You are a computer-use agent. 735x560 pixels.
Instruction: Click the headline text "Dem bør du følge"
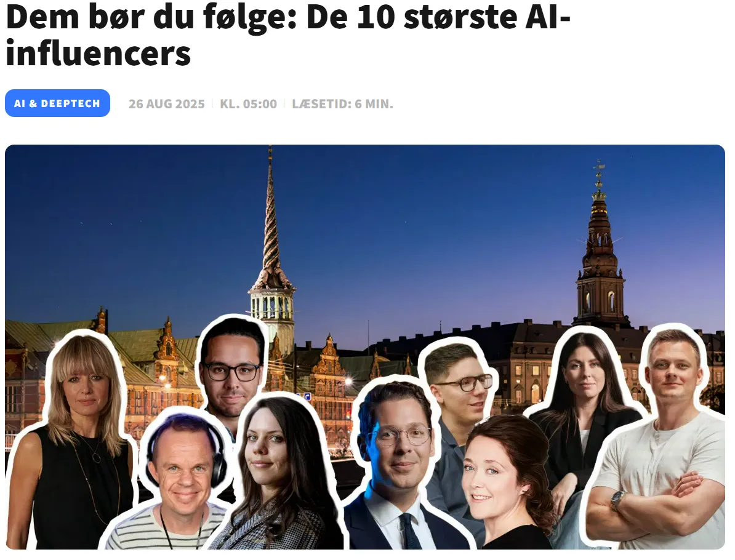pos(150,18)
